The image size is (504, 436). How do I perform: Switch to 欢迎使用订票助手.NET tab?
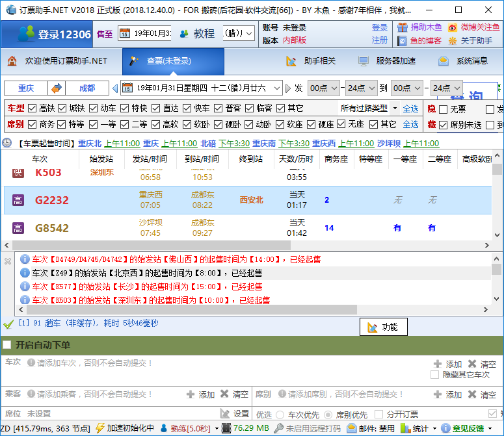pos(61,61)
